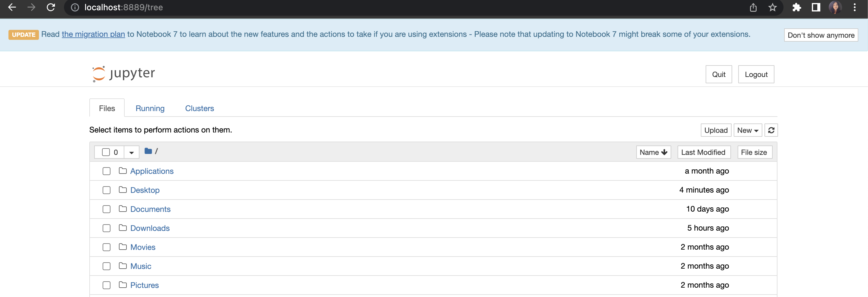Click the refresh file list icon
Image resolution: width=868 pixels, height=297 pixels.
[x=771, y=130]
